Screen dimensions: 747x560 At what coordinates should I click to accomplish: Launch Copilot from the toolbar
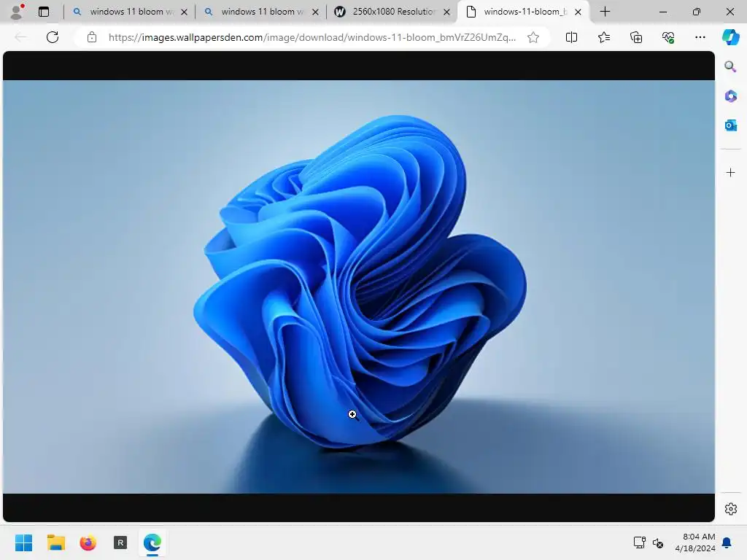(730, 37)
